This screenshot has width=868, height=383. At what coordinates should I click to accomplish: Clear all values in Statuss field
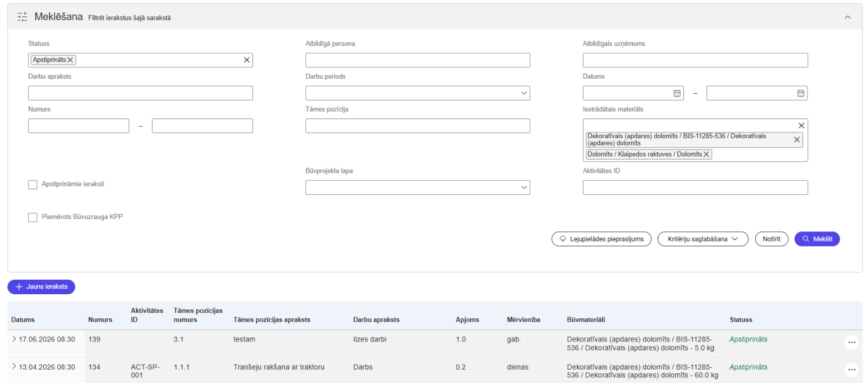tap(246, 60)
